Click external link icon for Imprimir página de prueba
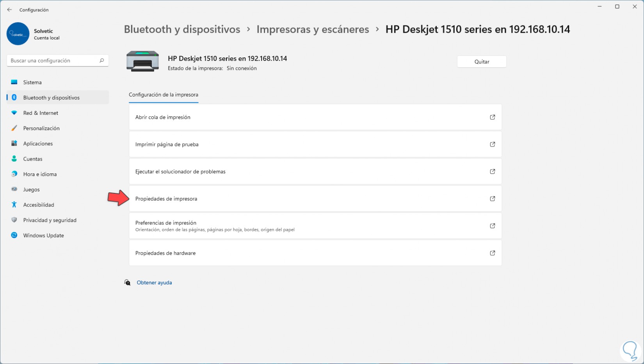This screenshot has height=364, width=644. point(492,145)
